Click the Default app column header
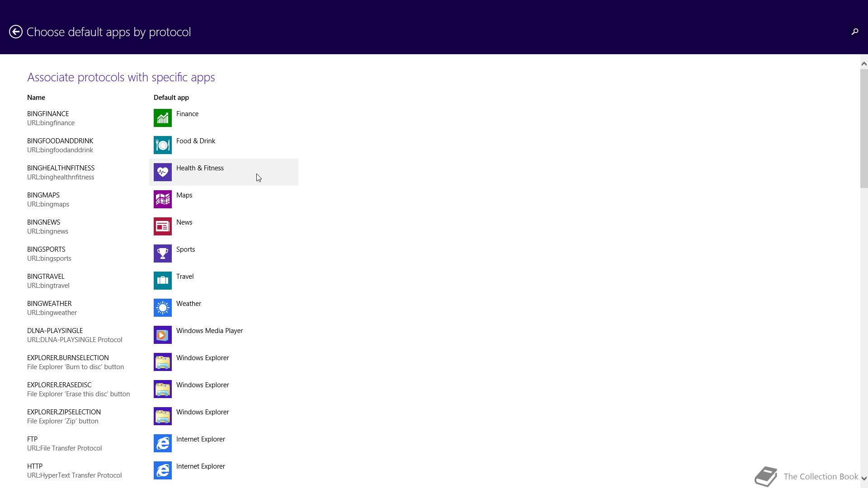Screen dimensions: 868x488 [x=171, y=98]
